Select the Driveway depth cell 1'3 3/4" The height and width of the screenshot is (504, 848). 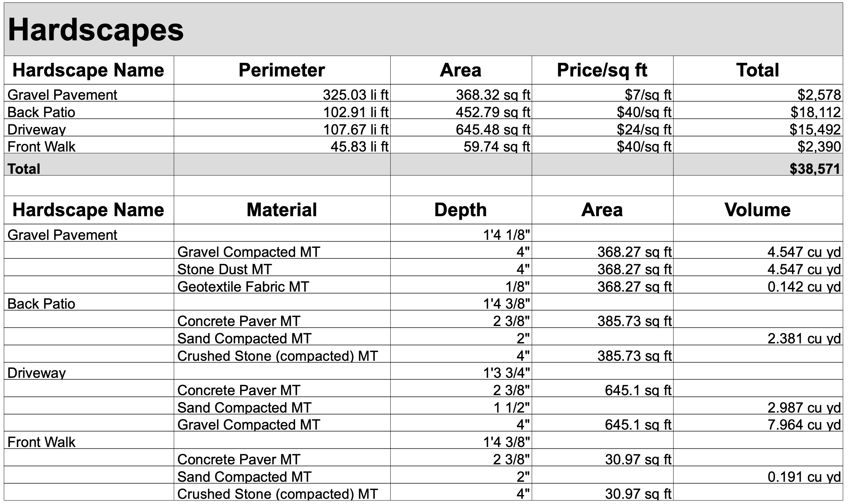pos(461,371)
